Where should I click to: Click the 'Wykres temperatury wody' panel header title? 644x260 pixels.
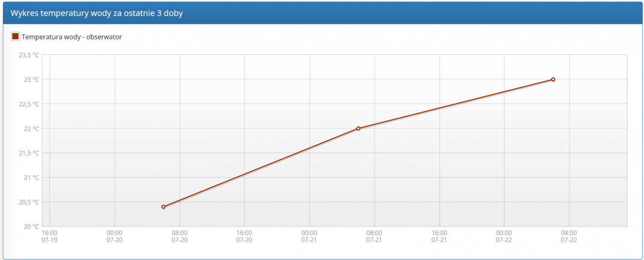click(x=97, y=13)
